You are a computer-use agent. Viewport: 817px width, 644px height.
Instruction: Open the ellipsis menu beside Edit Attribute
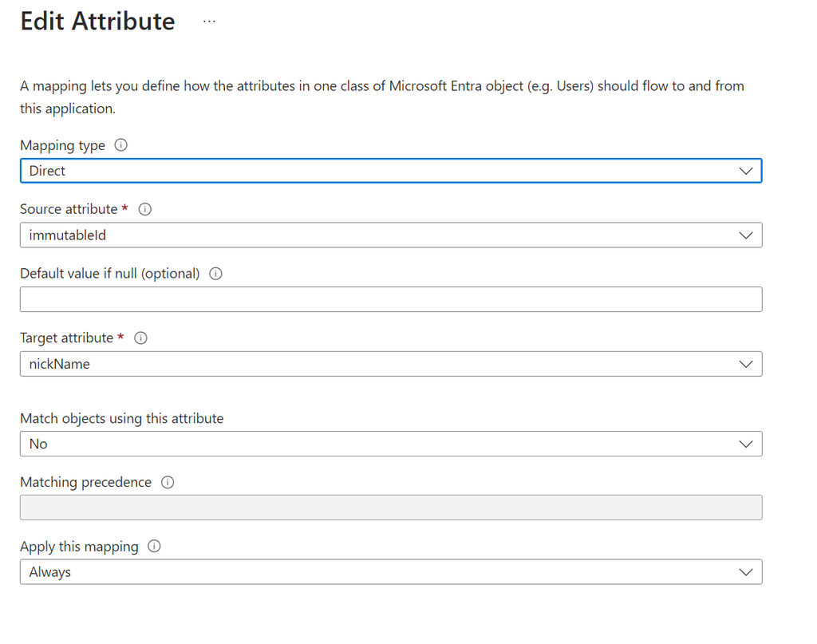pos(209,22)
